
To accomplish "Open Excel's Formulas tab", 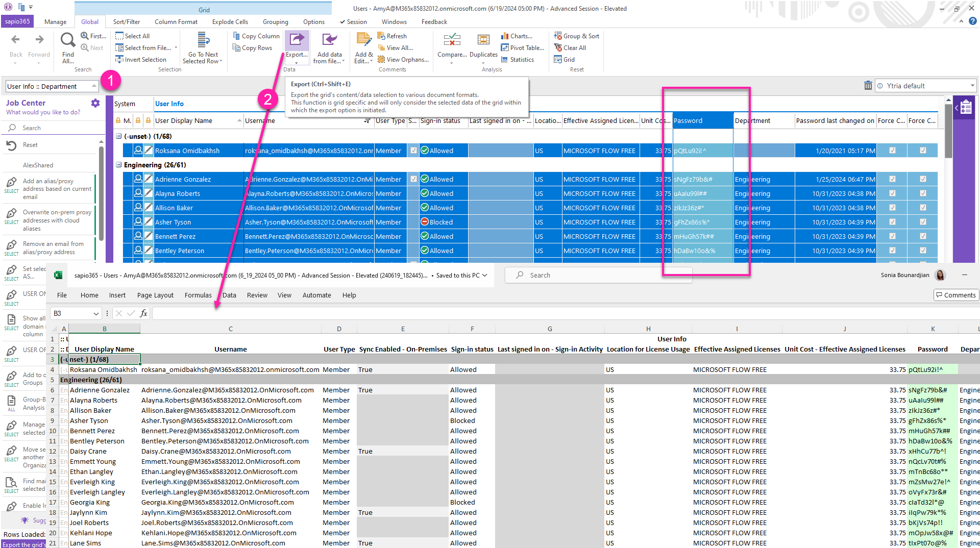I will click(x=198, y=295).
